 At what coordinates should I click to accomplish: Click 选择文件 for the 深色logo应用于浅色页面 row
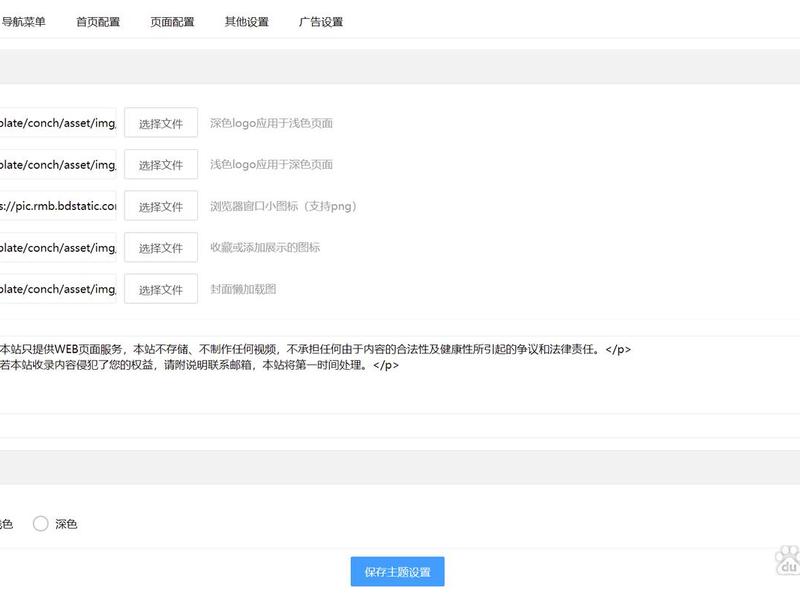[x=161, y=123]
